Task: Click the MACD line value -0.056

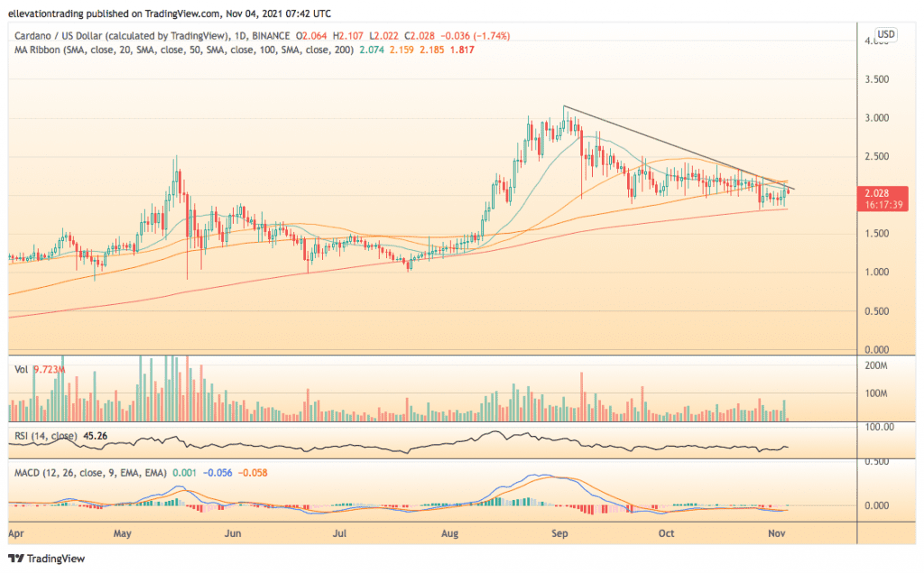Action: [x=217, y=473]
